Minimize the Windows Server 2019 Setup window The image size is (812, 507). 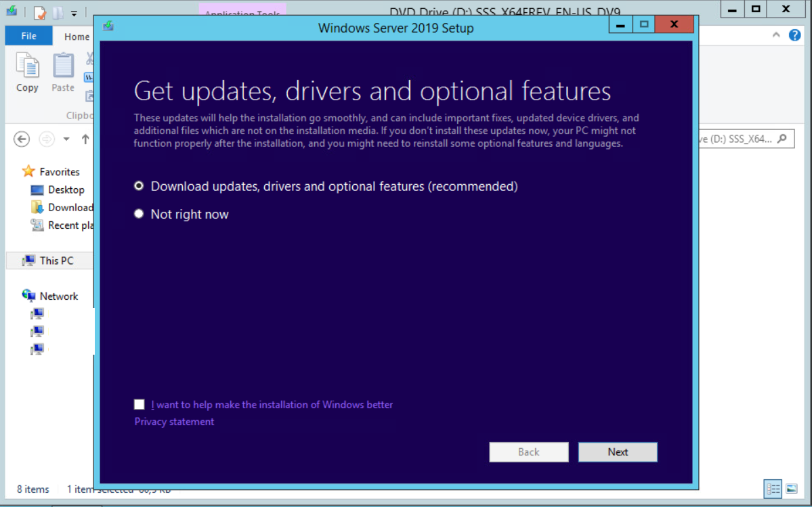(620, 25)
